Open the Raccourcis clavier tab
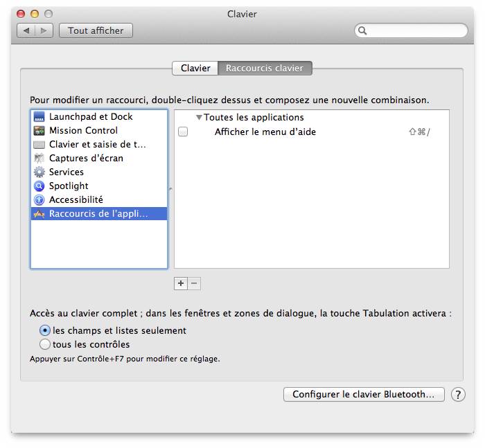This screenshot has height=448, width=485. point(265,69)
